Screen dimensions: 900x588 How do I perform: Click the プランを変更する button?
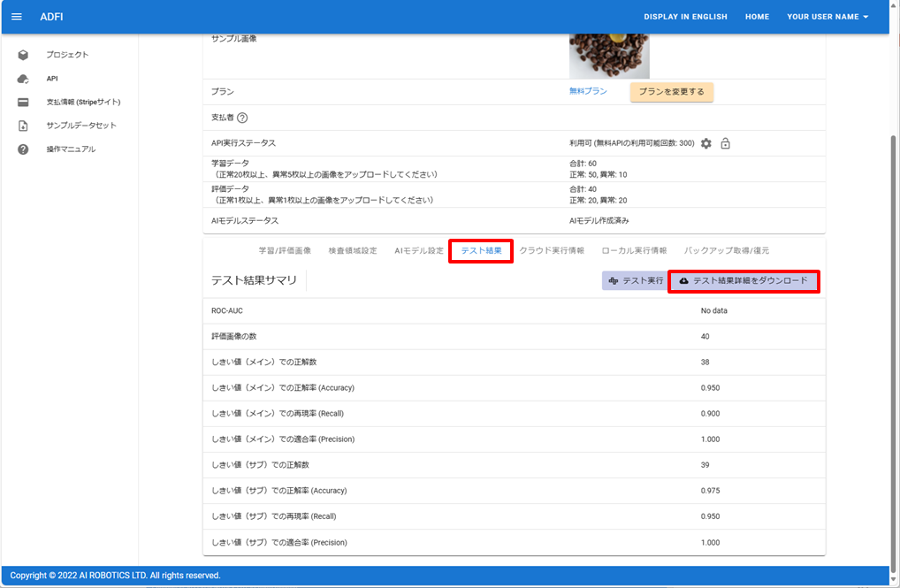pyautogui.click(x=672, y=92)
